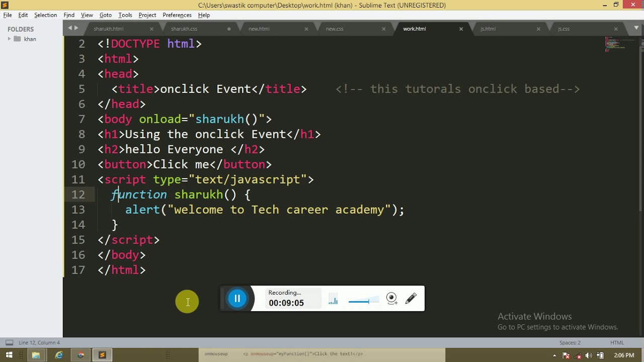Close the new.css tab

click(x=383, y=29)
